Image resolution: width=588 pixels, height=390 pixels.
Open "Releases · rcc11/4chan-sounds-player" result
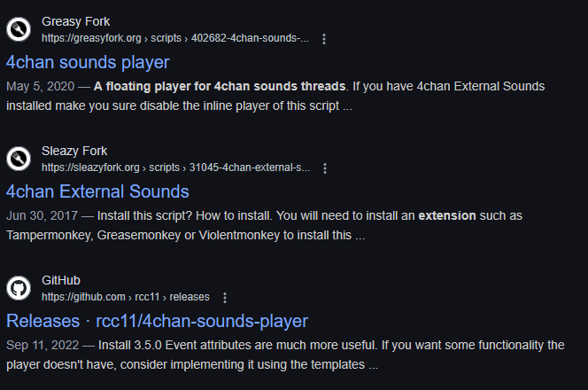(157, 321)
